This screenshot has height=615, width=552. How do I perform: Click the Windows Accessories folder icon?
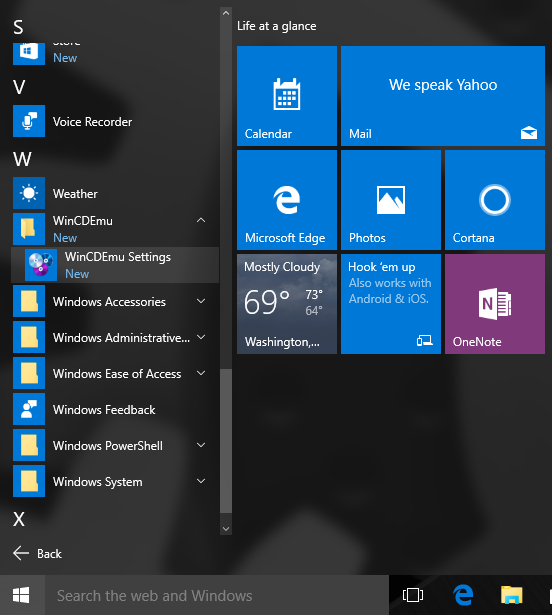click(29, 301)
